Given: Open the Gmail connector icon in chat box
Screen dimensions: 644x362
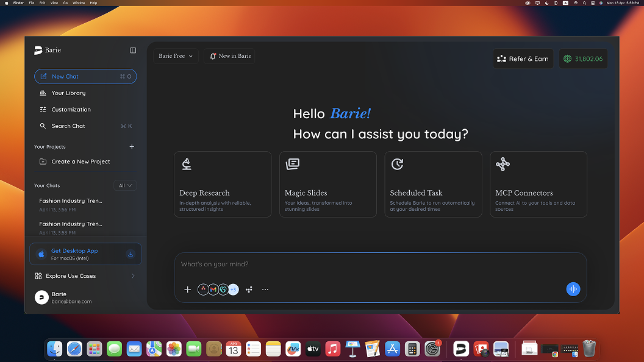Looking at the screenshot, I should pos(213,289).
